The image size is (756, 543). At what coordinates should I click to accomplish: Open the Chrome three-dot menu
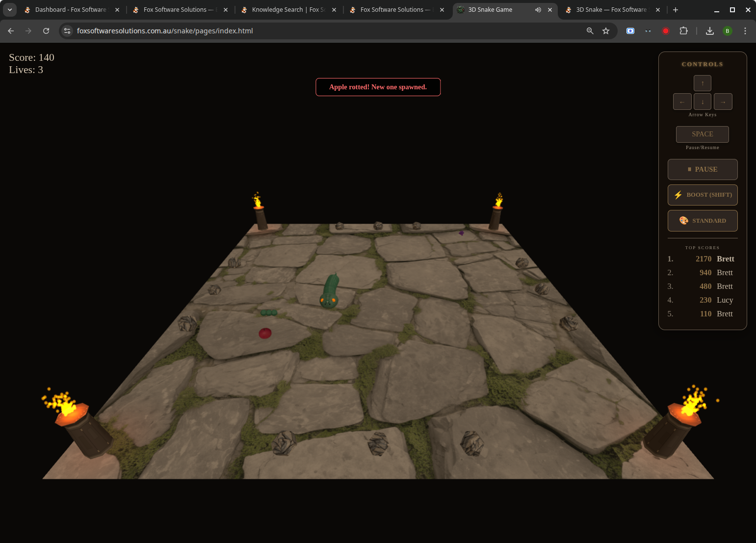tap(745, 30)
